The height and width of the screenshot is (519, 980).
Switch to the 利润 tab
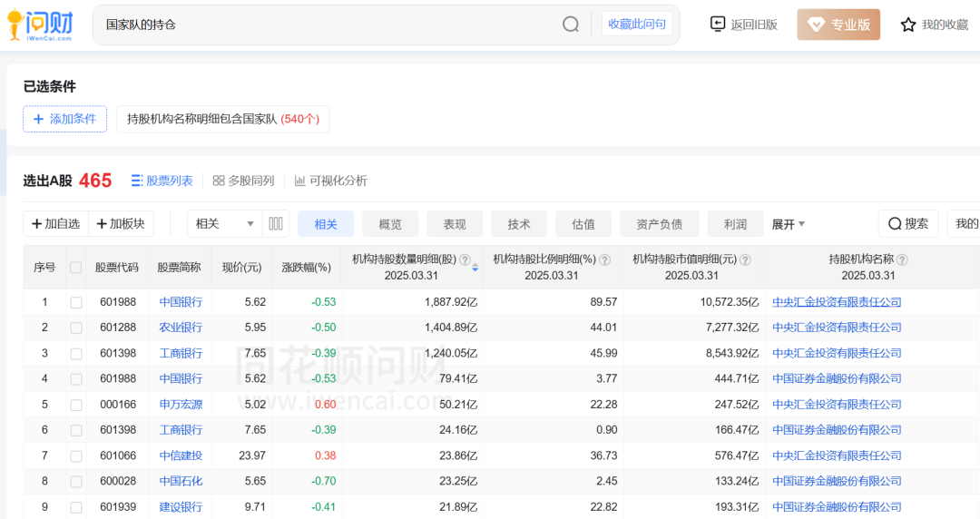coord(735,224)
